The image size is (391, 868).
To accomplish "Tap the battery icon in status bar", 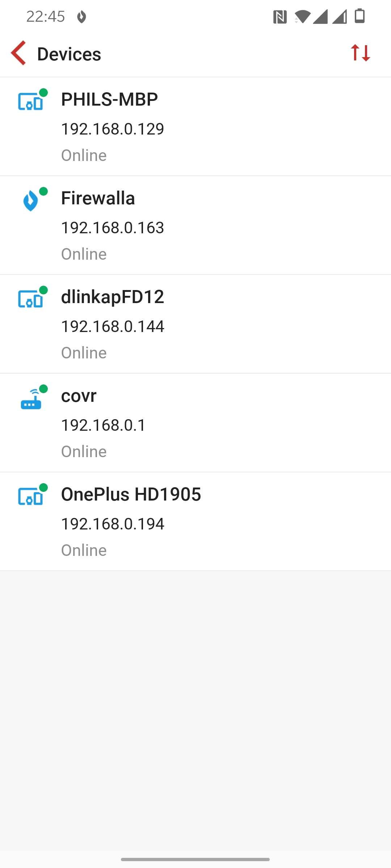I will (360, 16).
